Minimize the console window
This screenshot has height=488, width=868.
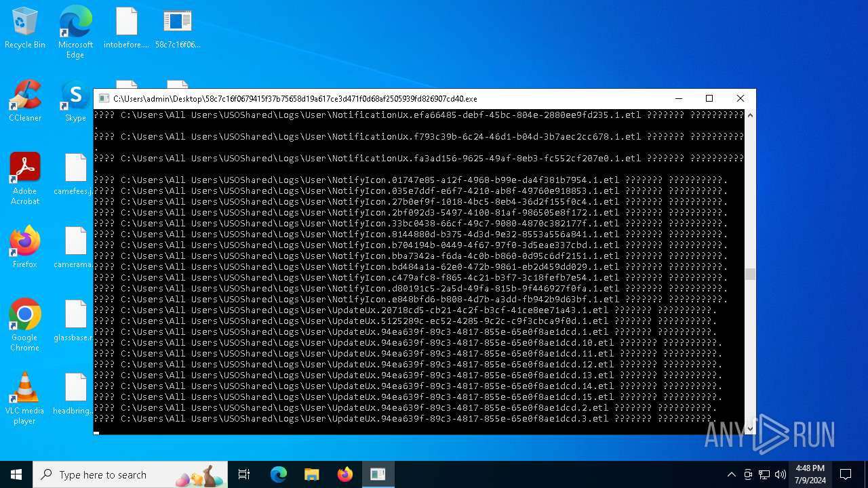pos(678,98)
